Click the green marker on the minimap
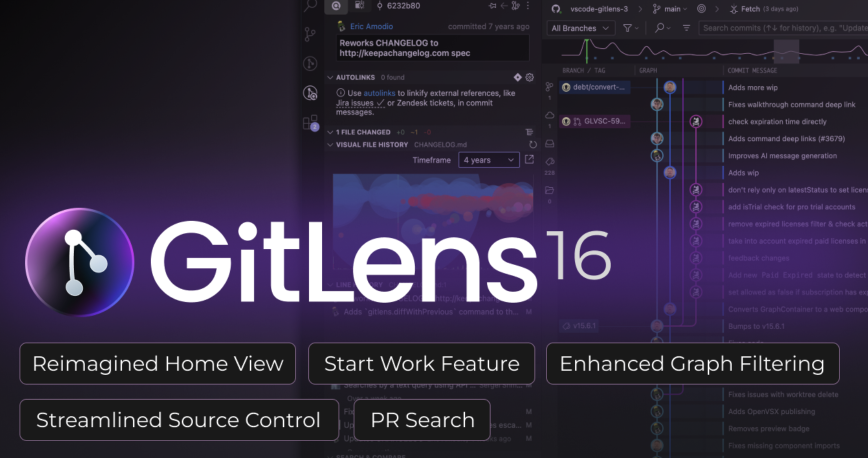This screenshot has width=868, height=458. [x=587, y=51]
